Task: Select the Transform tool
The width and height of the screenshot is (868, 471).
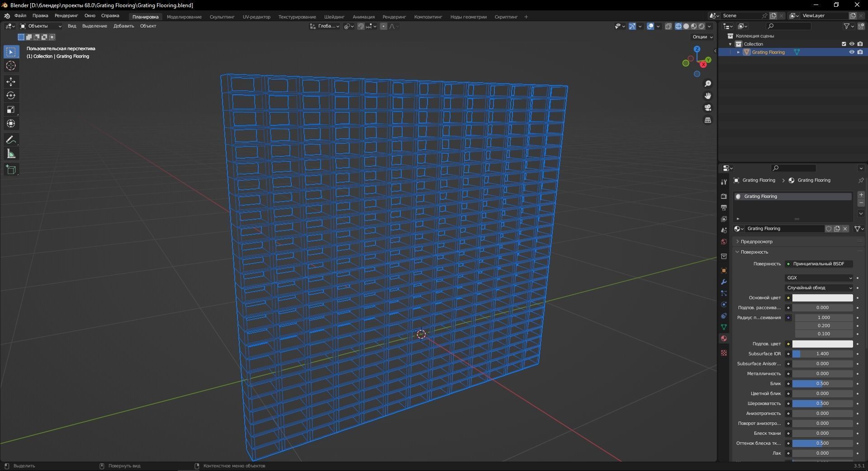Action: [x=11, y=124]
